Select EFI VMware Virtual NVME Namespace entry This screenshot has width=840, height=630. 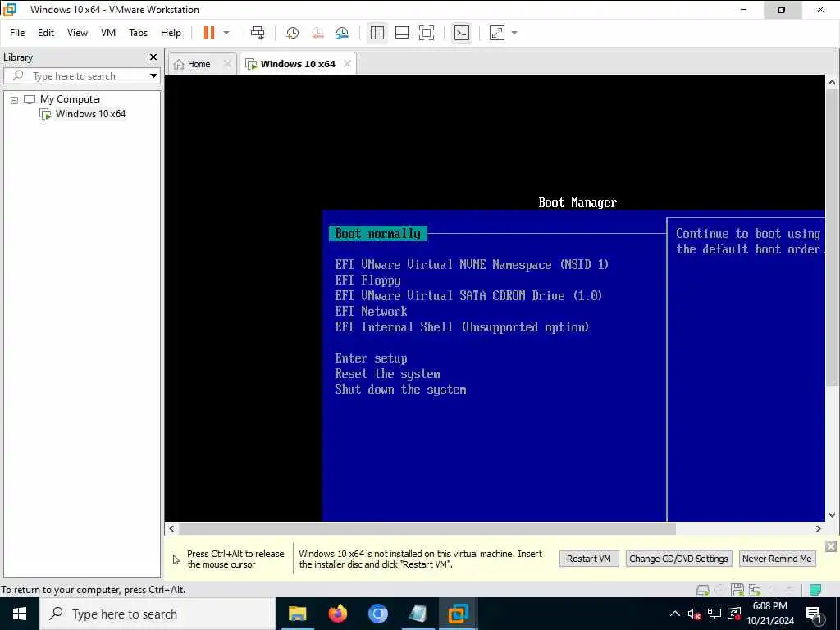pyautogui.click(x=472, y=265)
